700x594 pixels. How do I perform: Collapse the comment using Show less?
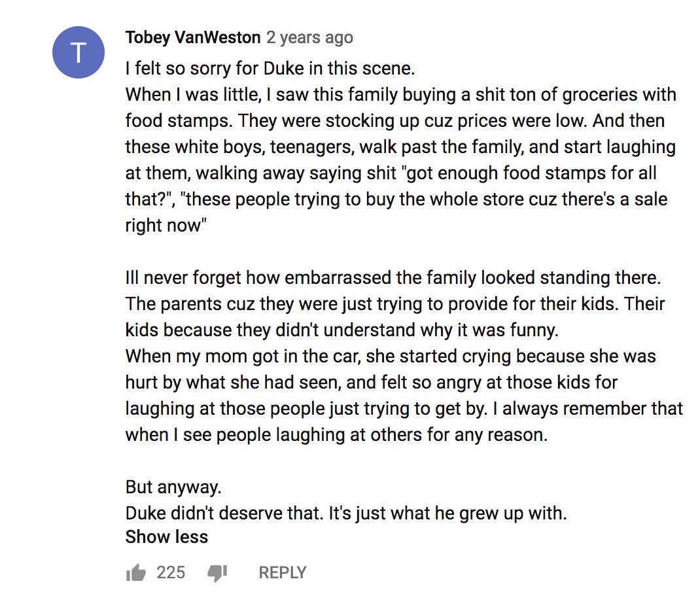coord(167,537)
